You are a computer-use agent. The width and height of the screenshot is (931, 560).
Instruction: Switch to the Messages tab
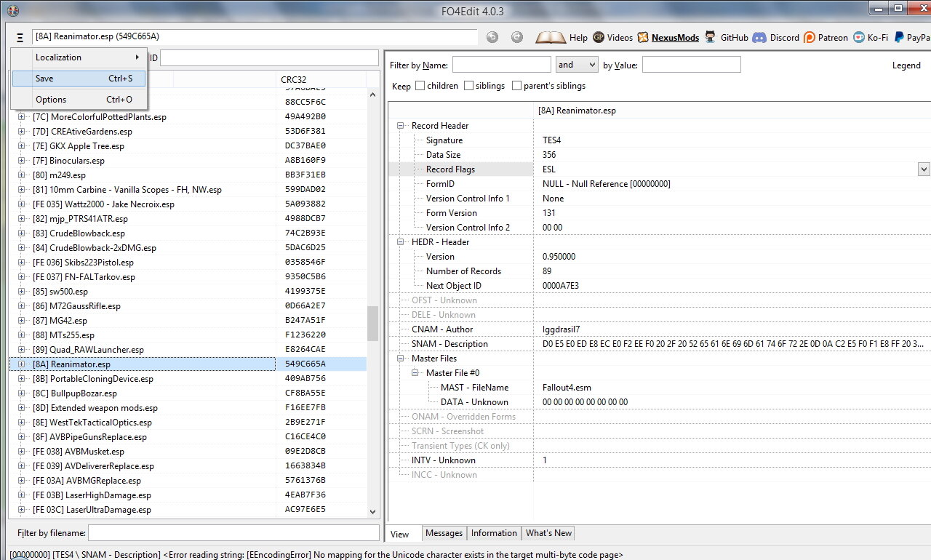point(444,533)
